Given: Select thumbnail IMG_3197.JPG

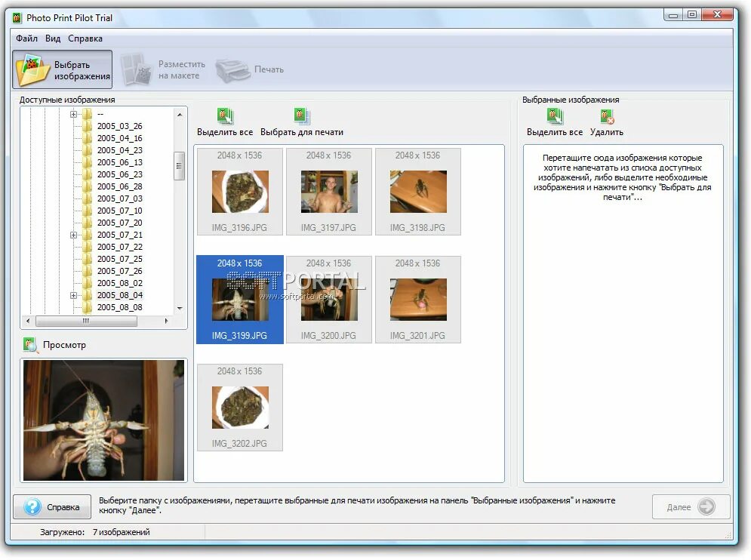Looking at the screenshot, I should coord(329,192).
